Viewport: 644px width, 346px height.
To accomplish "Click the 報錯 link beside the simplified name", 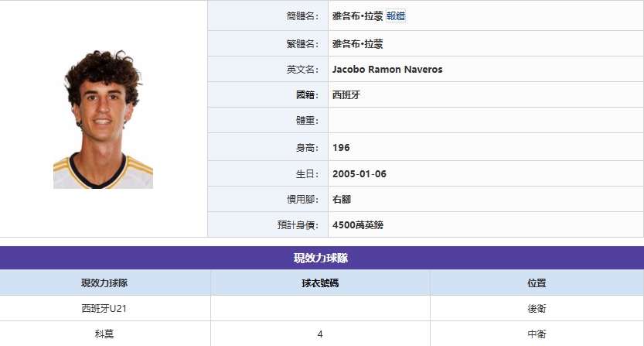I will pos(396,16).
